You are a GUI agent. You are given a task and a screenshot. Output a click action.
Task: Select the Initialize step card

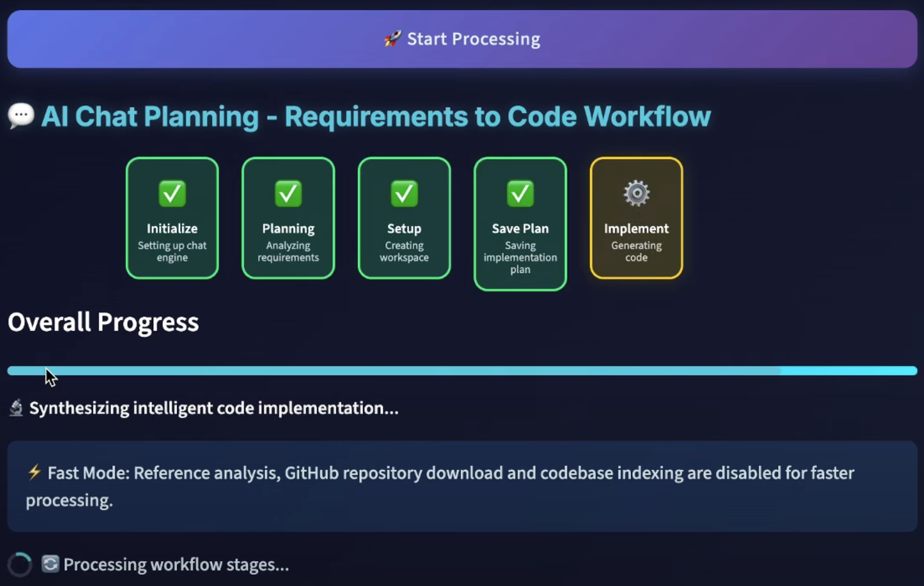click(172, 218)
